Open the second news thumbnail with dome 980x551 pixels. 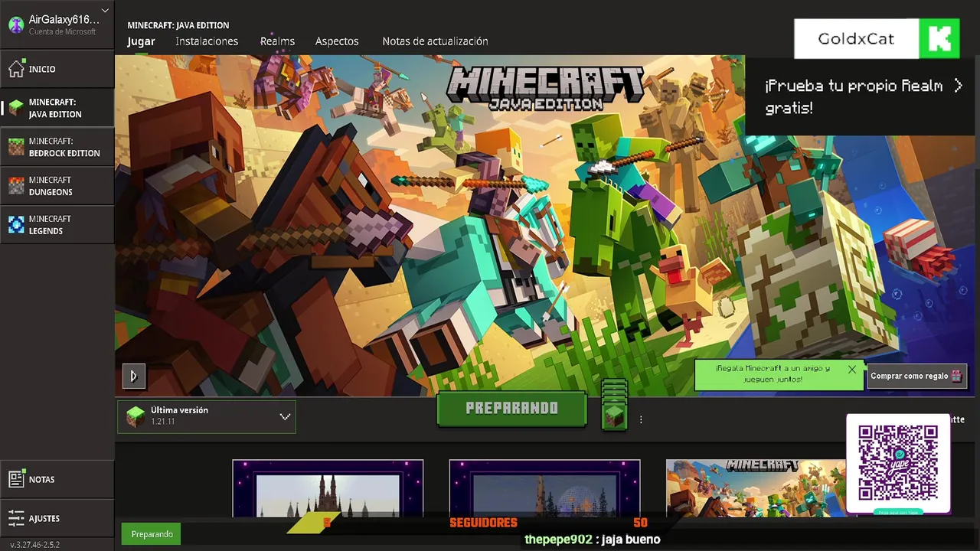[544, 488]
